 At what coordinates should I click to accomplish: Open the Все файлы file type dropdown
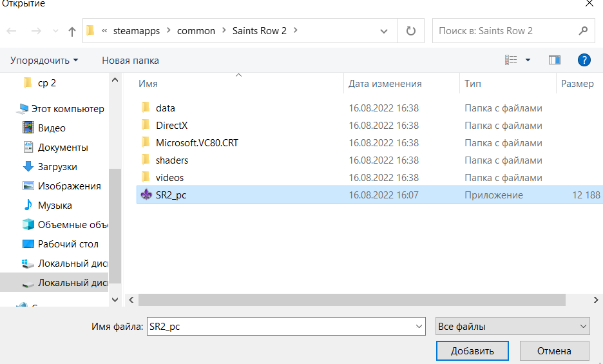click(512, 326)
